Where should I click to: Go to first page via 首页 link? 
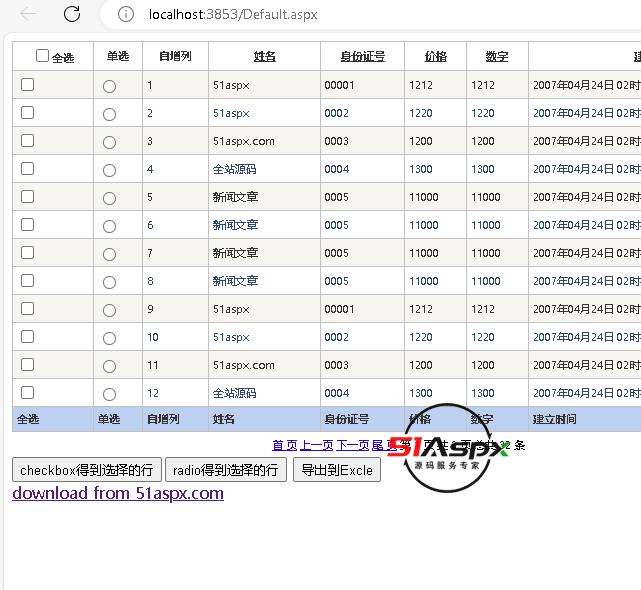pos(285,445)
